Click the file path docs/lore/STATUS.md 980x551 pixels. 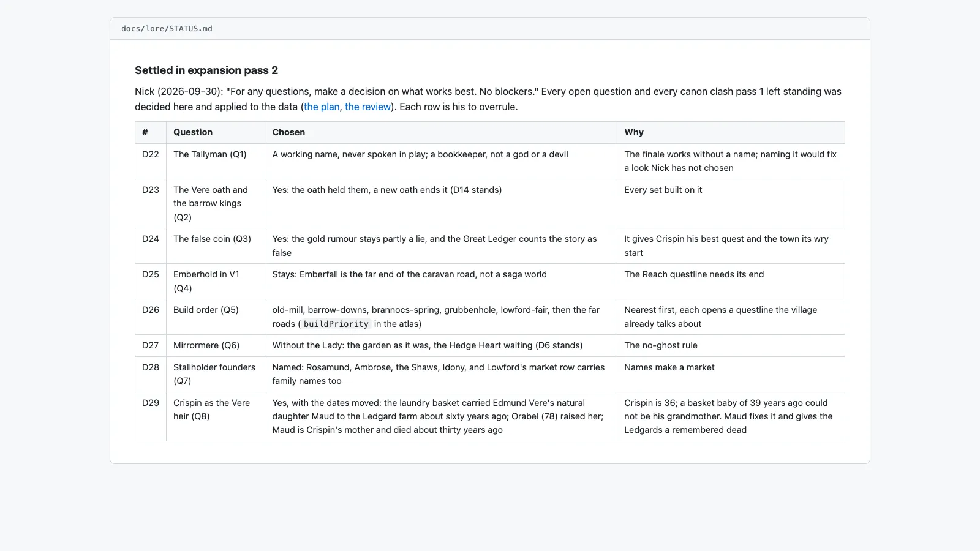point(167,29)
